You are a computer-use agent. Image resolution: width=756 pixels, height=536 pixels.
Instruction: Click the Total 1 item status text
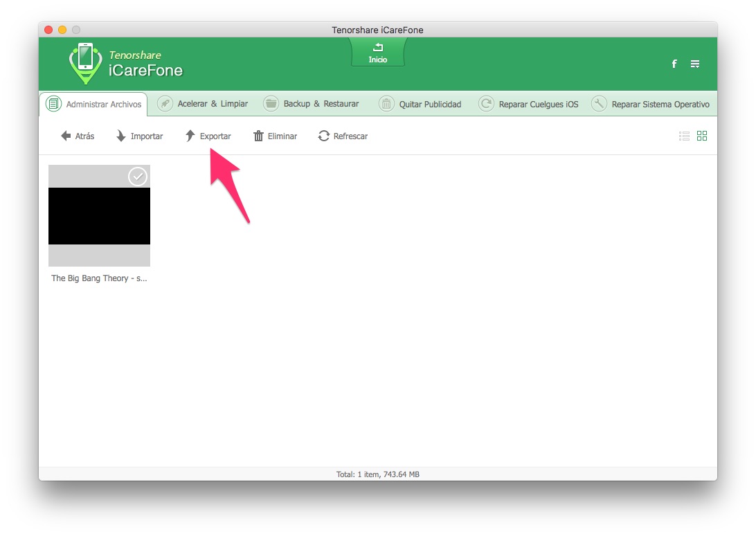(377, 474)
